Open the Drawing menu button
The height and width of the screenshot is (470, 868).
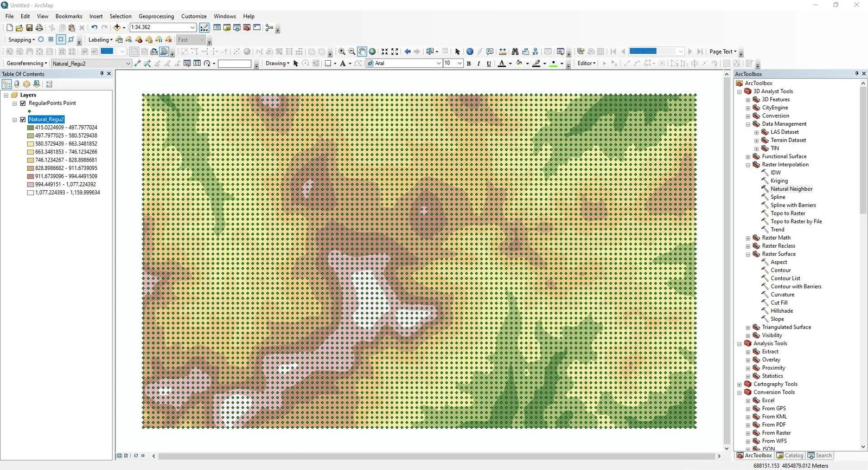coord(277,63)
